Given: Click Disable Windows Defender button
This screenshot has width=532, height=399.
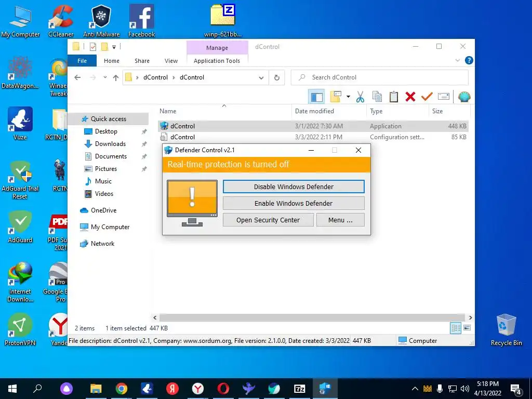Looking at the screenshot, I should (294, 187).
